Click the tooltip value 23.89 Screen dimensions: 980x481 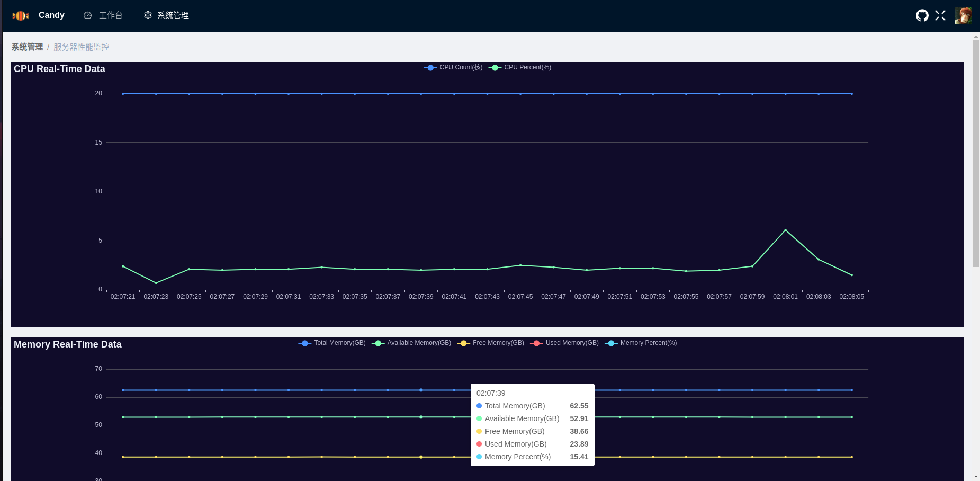coord(579,444)
